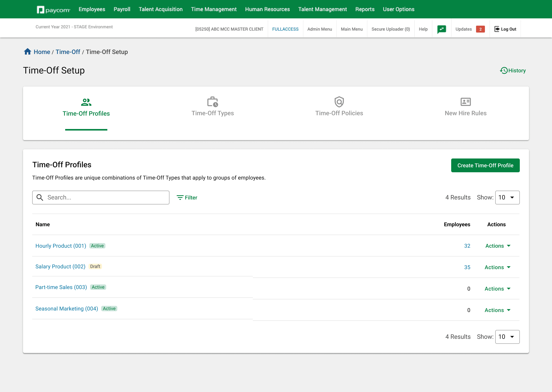Click the home icon in breadcrumb
Screen dimensions: 552x392
pyautogui.click(x=28, y=52)
